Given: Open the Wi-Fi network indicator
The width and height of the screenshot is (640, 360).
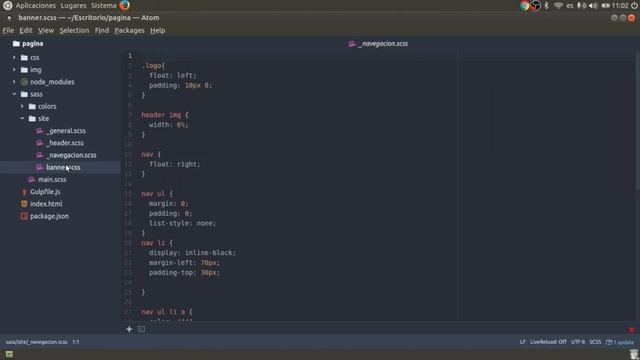Looking at the screenshot, I should tap(558, 5).
